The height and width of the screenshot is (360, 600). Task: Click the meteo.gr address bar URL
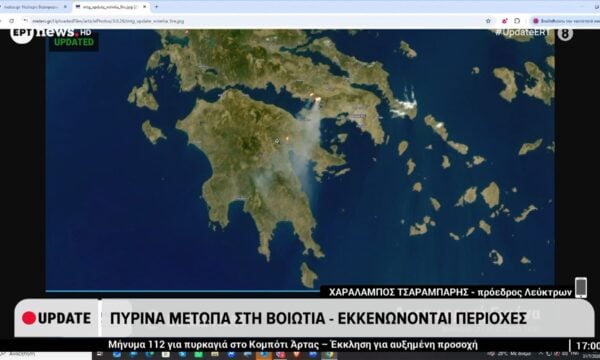point(108,21)
